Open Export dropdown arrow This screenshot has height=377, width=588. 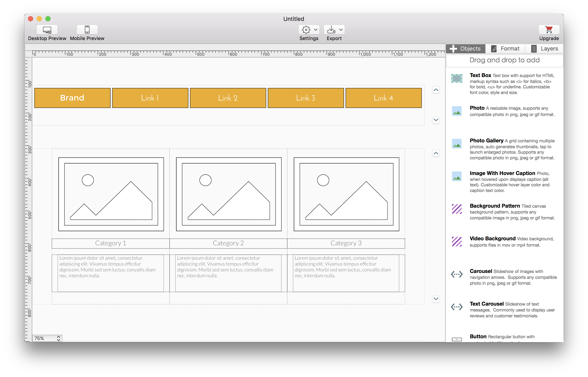tap(341, 30)
